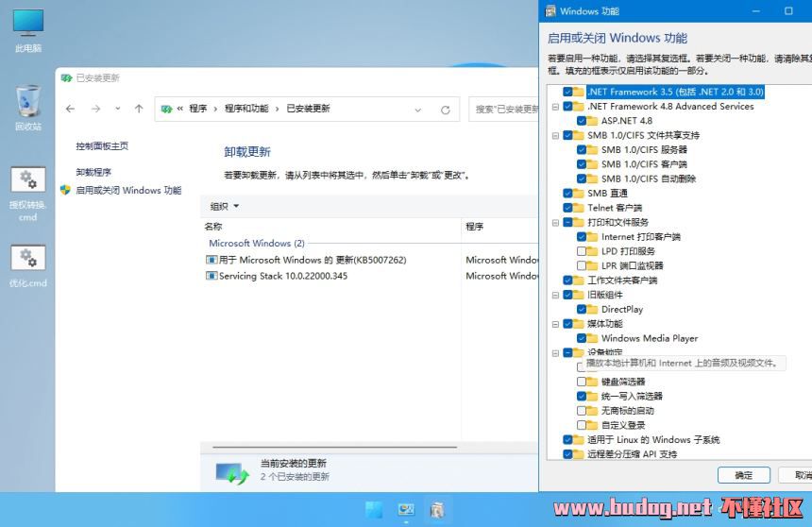The width and height of the screenshot is (812, 527).
Task: Select Servicing Stack 10.0.22000.345 row
Action: coord(370,276)
